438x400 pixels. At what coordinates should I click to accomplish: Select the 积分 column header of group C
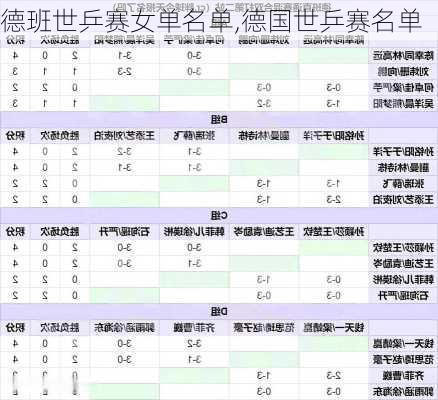tap(15, 232)
